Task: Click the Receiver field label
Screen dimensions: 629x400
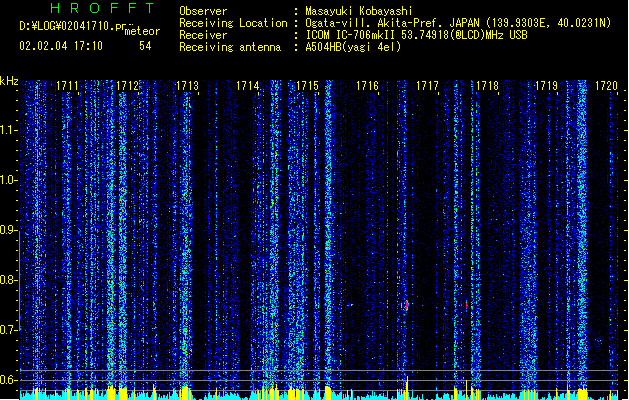Action: [x=203, y=35]
